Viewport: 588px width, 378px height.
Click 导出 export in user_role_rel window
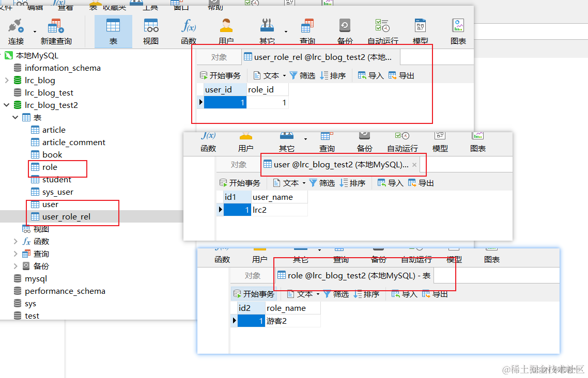click(x=401, y=76)
